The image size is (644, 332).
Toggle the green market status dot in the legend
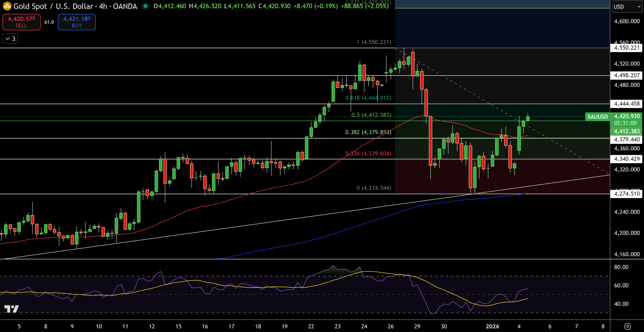click(145, 6)
